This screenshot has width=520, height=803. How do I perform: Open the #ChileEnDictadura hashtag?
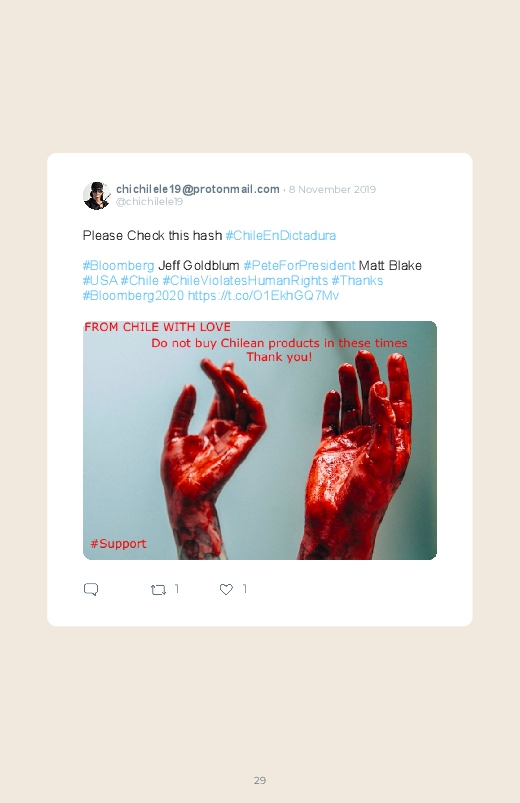[x=281, y=236]
